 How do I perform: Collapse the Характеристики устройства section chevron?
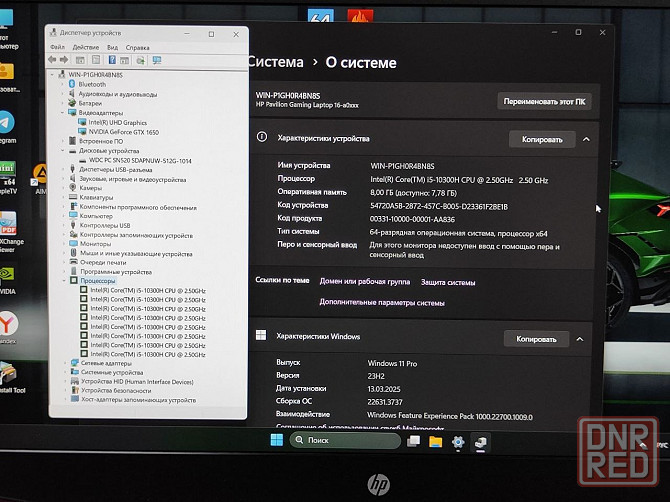click(586, 139)
